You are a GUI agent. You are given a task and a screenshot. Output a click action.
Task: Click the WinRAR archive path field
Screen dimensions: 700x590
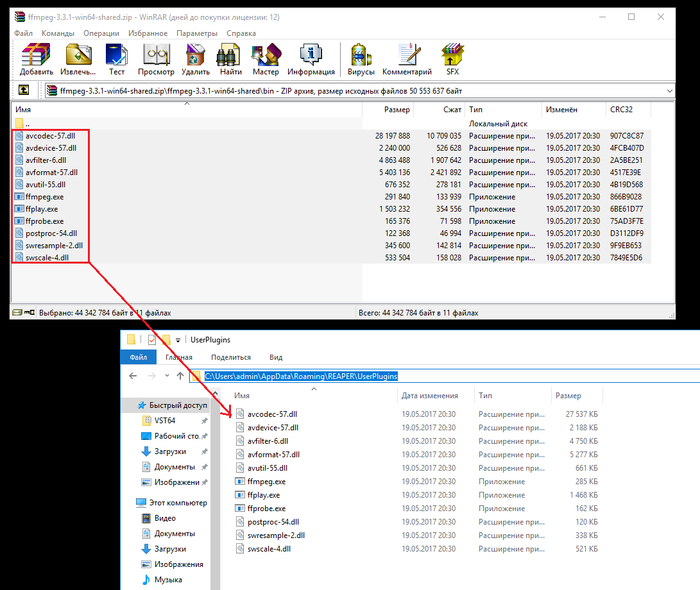coord(359,90)
